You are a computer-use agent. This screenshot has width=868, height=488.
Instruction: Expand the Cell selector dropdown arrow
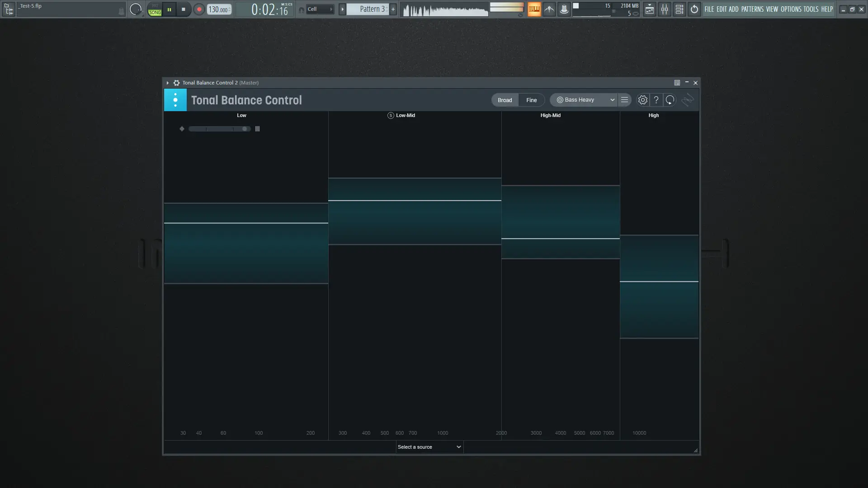coord(332,9)
